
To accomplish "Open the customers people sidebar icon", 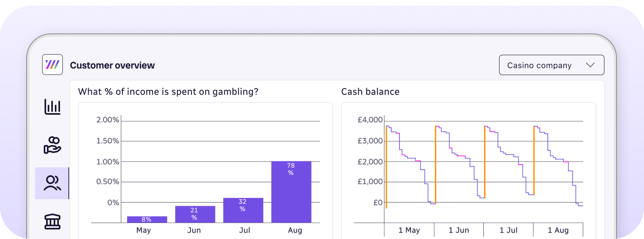I will coord(52,183).
